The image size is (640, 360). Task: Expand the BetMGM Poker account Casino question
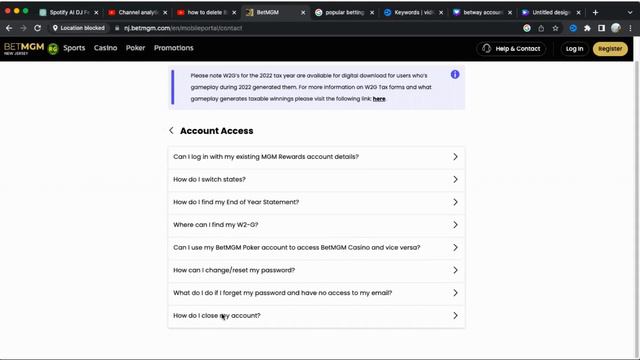pyautogui.click(x=316, y=247)
